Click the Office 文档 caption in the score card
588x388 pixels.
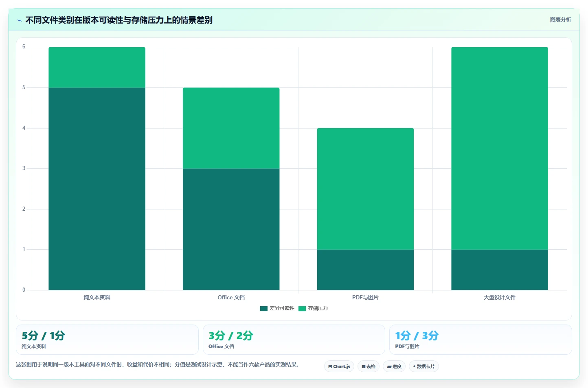(x=221, y=347)
